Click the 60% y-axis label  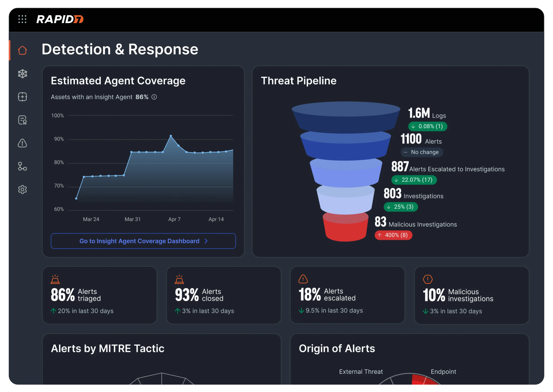(59, 209)
